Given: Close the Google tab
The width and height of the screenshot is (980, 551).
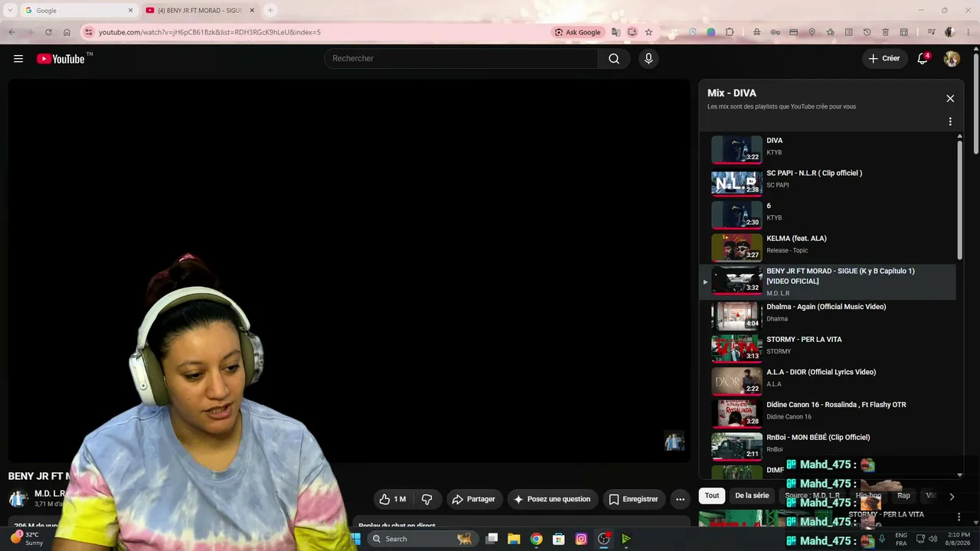Looking at the screenshot, I should click(130, 11).
